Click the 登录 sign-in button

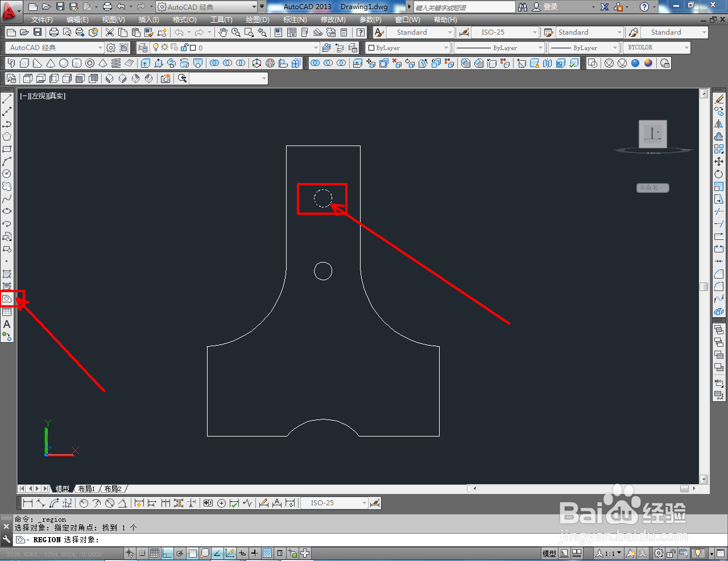click(x=545, y=7)
